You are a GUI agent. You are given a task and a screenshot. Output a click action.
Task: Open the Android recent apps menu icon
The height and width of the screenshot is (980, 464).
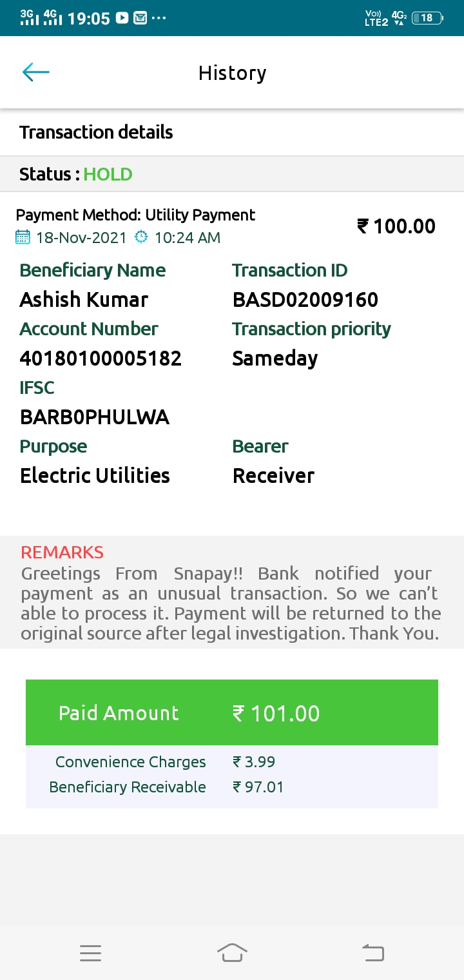pyautogui.click(x=90, y=953)
